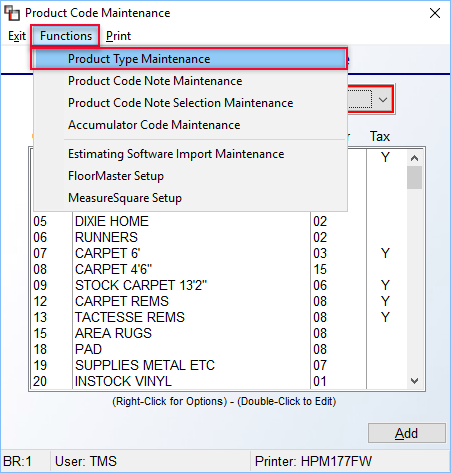Open the Functions menu
The width and height of the screenshot is (451, 473).
(x=66, y=36)
